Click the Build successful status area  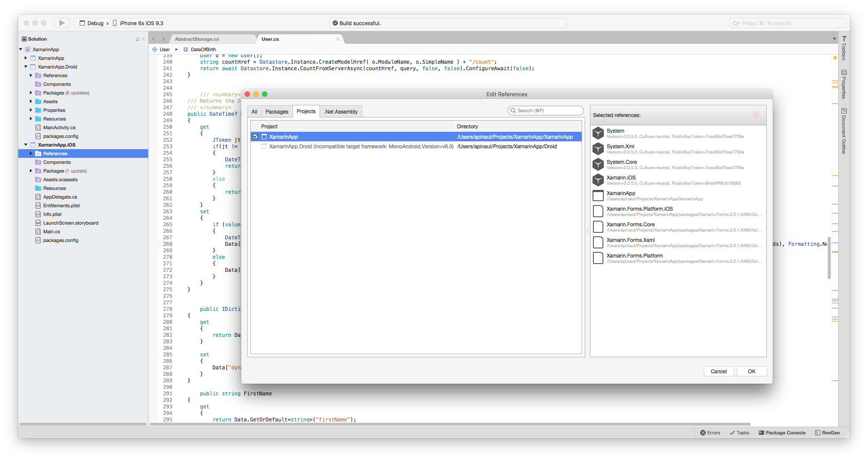(x=448, y=23)
